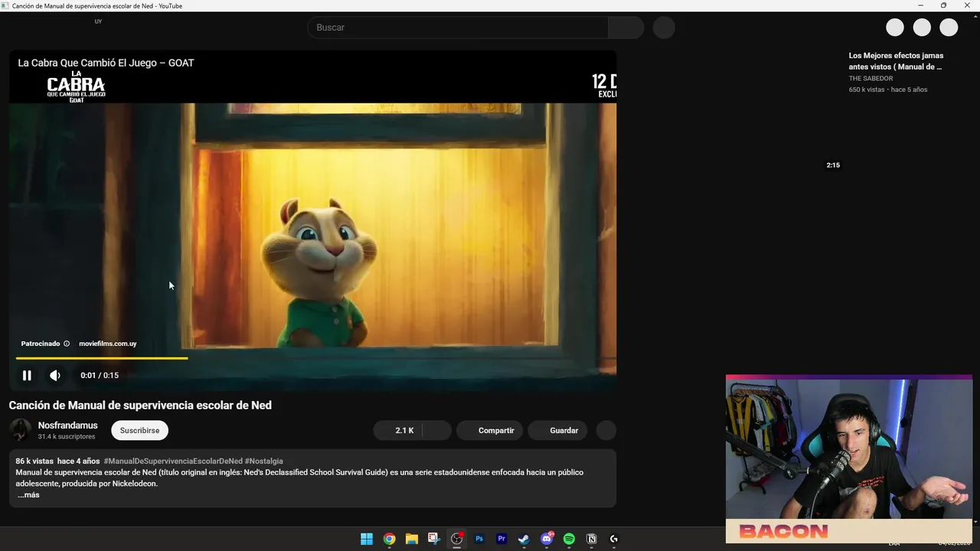Click the ad title La Cabra Que Cambió El Juego
Screen dimensions: 980x551
[x=106, y=63]
